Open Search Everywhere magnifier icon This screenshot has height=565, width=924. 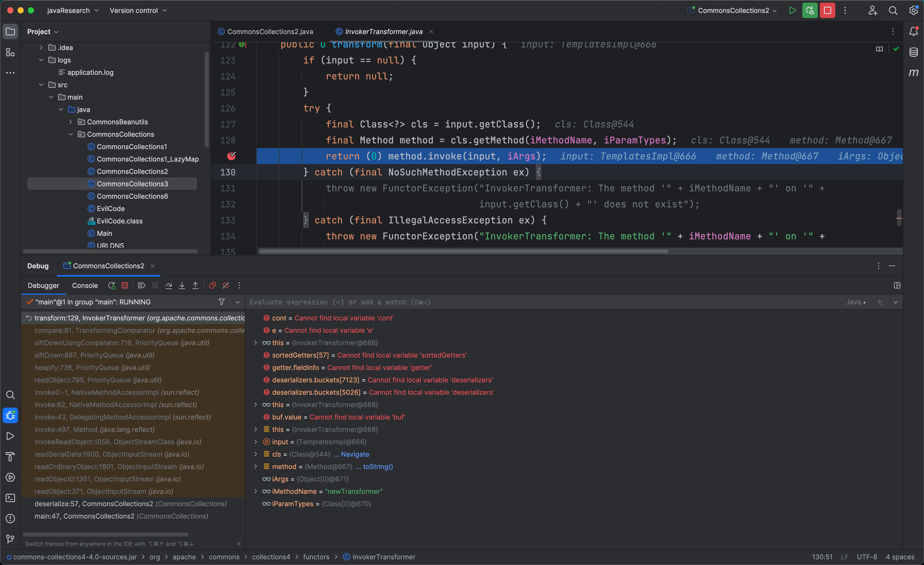click(x=893, y=11)
